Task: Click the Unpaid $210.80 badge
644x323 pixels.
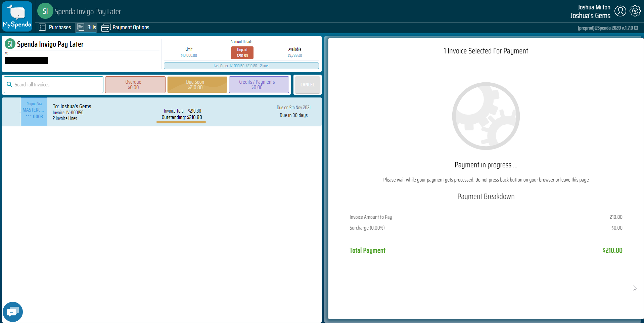Action: click(242, 52)
